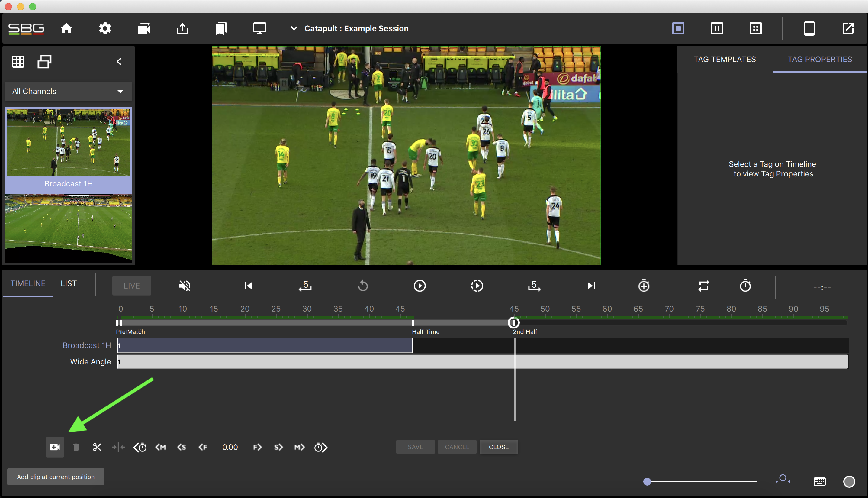Open the keyboard shortcuts icon

tap(819, 482)
